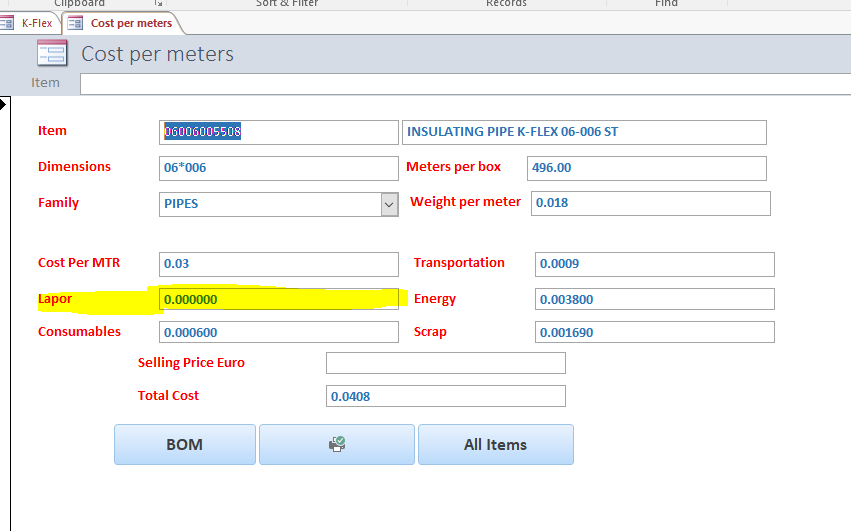
Task: Click the yellow highlighted Lapor field
Action: coord(278,299)
